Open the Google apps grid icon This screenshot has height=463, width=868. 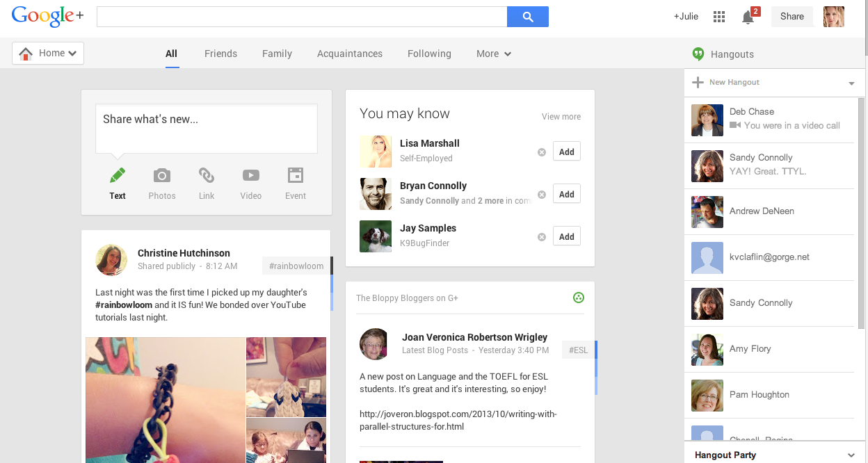pyautogui.click(x=719, y=17)
